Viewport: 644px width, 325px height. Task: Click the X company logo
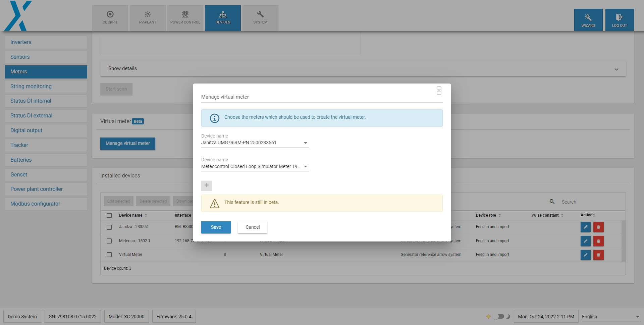[x=18, y=15]
